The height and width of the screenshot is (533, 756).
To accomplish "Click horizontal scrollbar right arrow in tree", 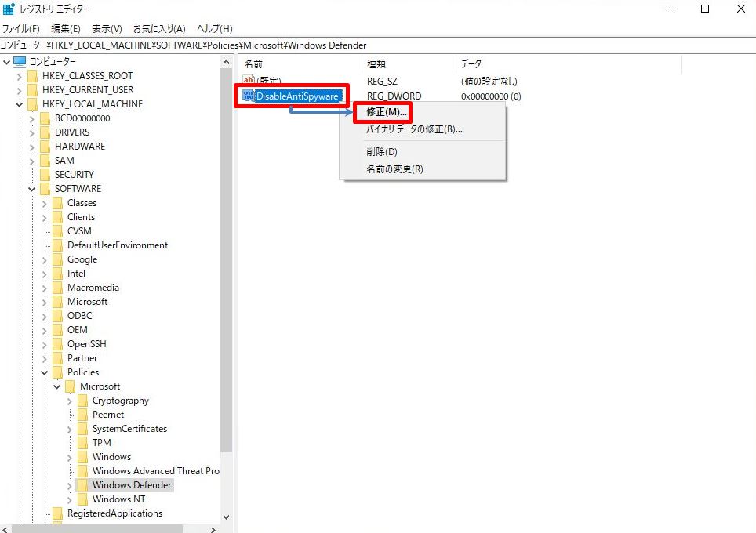I will click(x=213, y=529).
